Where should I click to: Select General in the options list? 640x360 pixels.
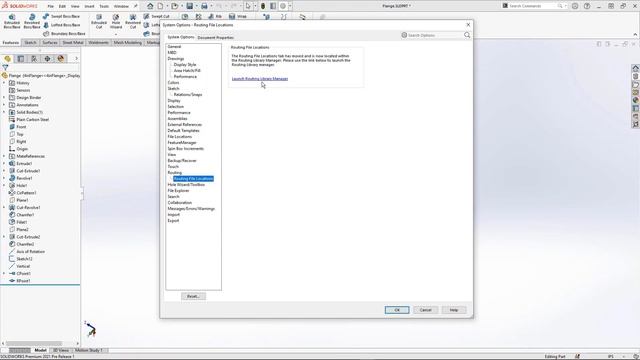tap(174, 47)
